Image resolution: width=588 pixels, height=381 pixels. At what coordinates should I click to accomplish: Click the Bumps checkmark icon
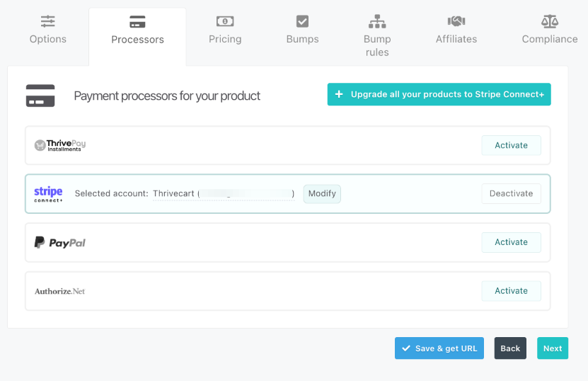(302, 21)
